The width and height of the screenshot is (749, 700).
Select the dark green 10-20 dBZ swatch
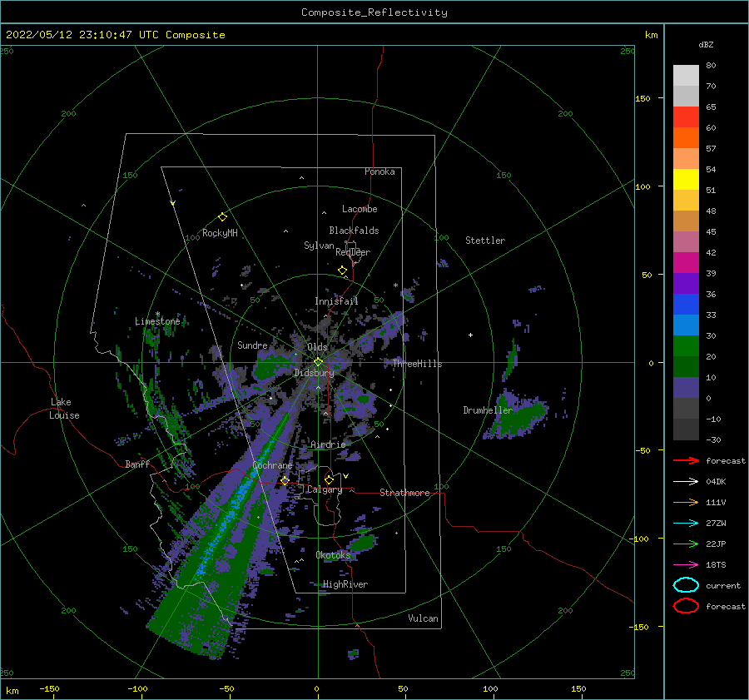point(686,367)
